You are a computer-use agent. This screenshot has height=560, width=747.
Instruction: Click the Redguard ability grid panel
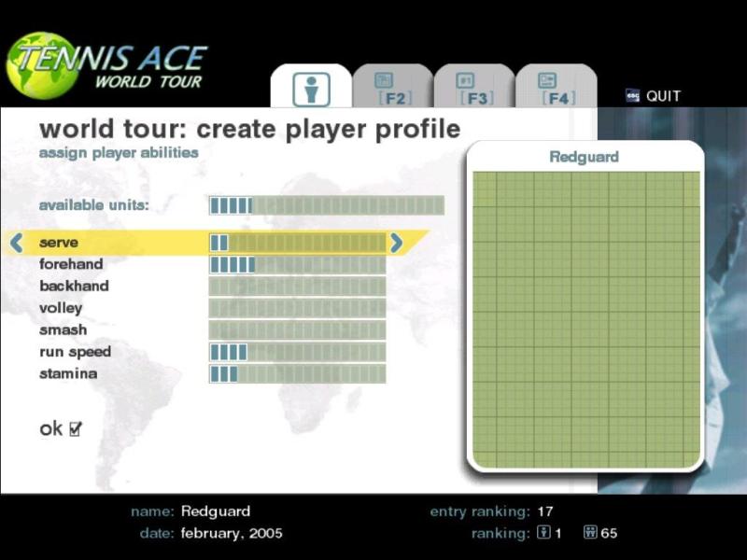pos(585,317)
